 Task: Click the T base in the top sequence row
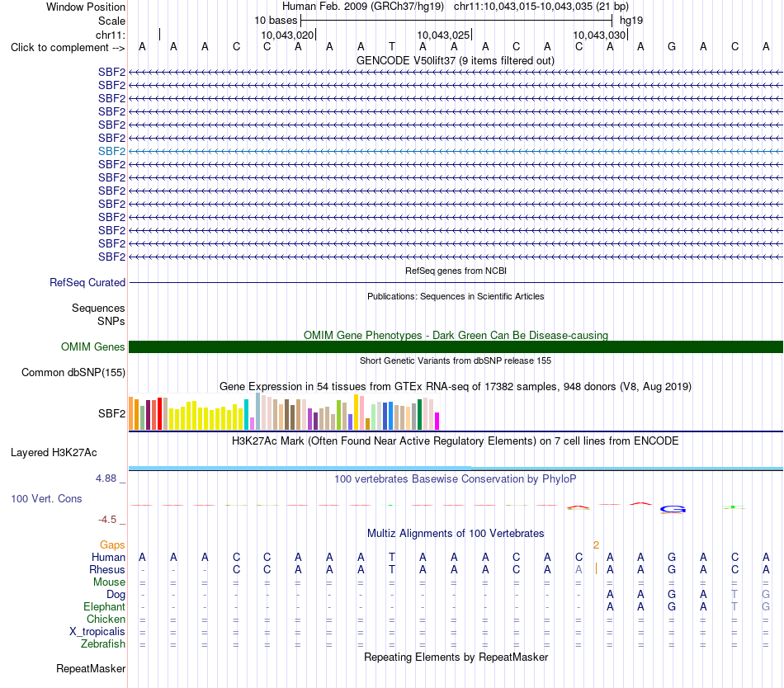[391, 47]
